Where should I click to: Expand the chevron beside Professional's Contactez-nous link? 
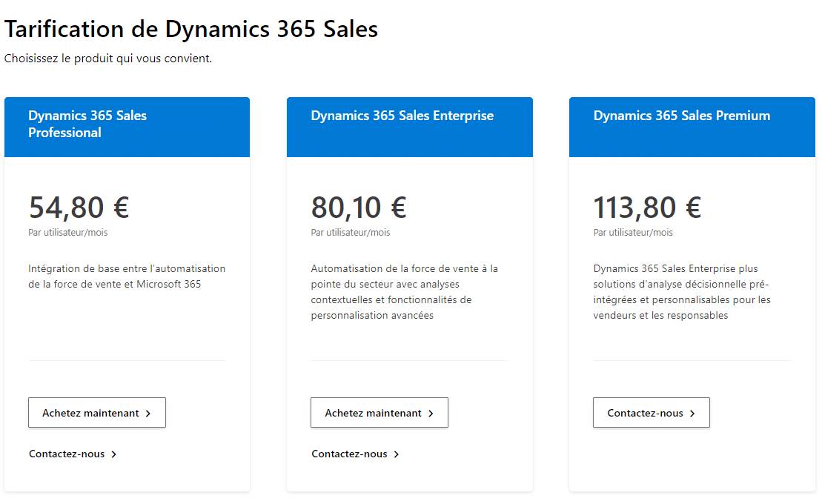click(114, 453)
